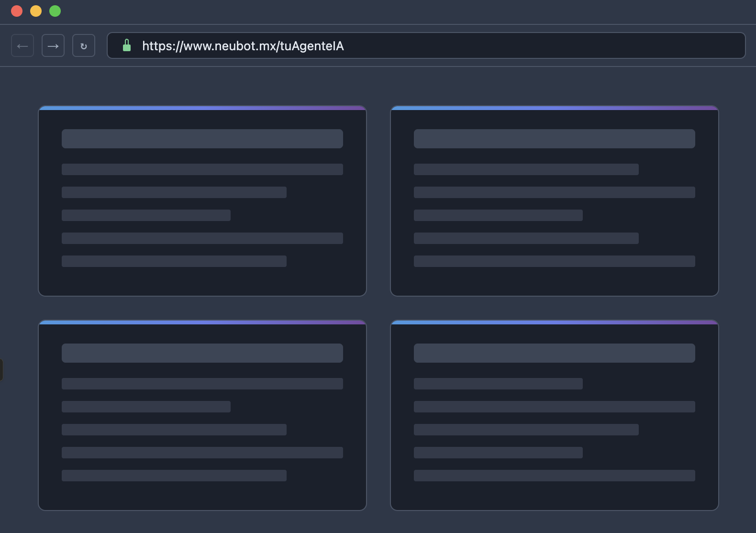Screen dimensions: 756x533
Task: Click the title placeholder in the bottom-left card
Action: tap(202, 353)
